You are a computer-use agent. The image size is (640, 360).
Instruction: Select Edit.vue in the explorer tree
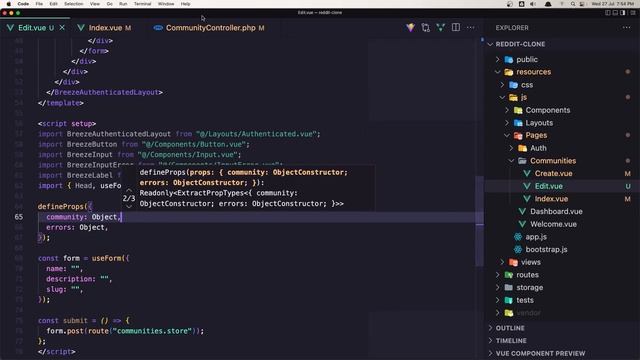[x=548, y=186]
